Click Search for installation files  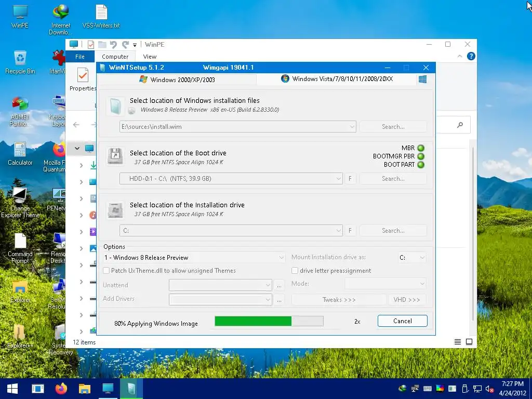[393, 127]
